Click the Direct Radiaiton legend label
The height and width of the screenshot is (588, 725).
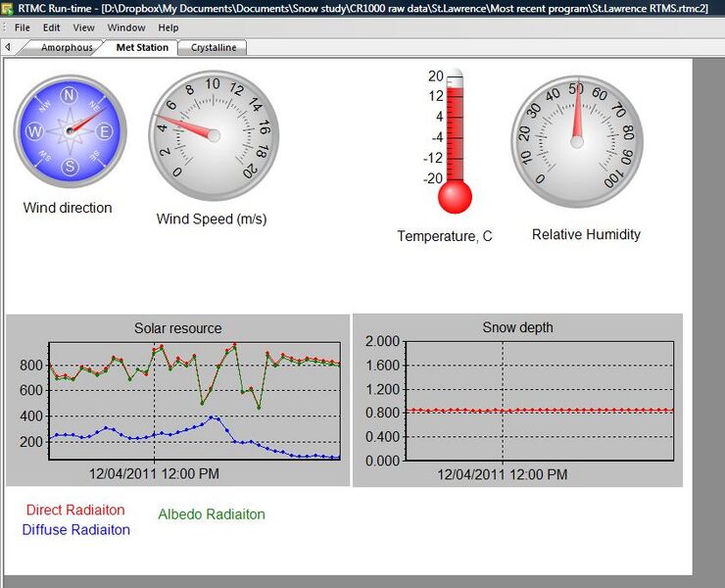[75, 510]
